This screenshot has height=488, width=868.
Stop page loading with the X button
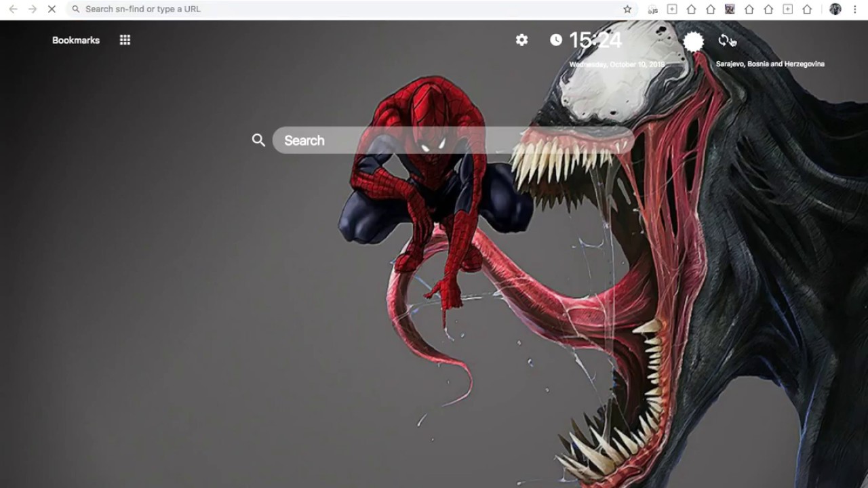[x=52, y=9]
